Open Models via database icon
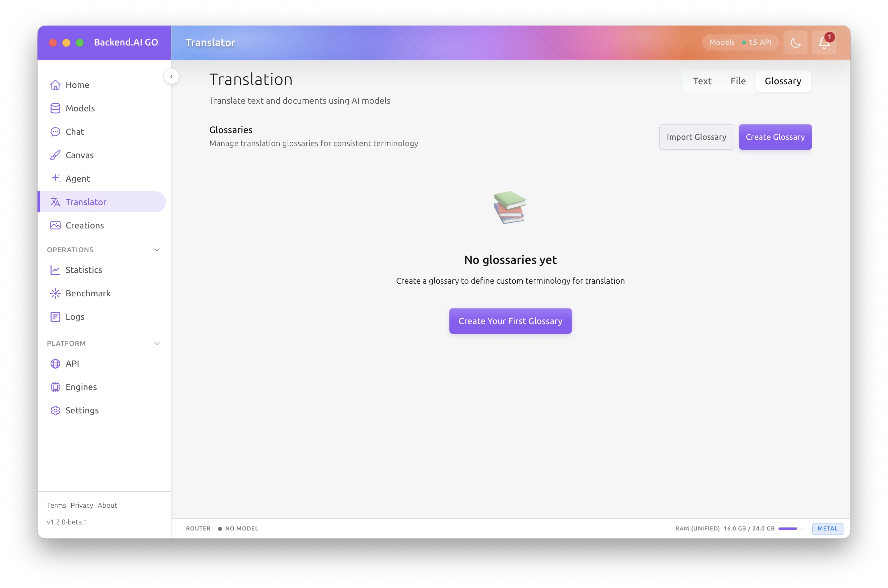 55,108
